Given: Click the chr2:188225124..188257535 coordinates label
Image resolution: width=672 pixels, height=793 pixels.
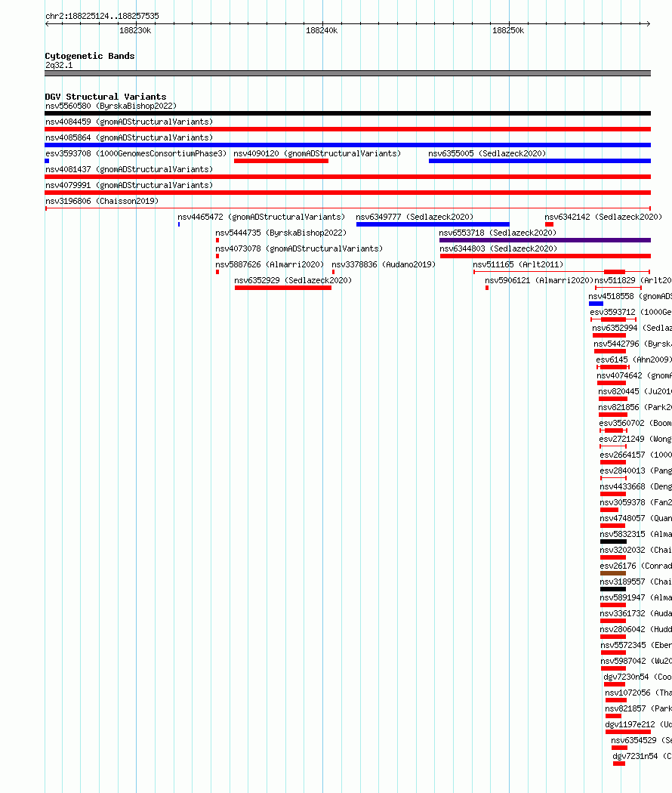Looking at the screenshot, I should 102,16.
